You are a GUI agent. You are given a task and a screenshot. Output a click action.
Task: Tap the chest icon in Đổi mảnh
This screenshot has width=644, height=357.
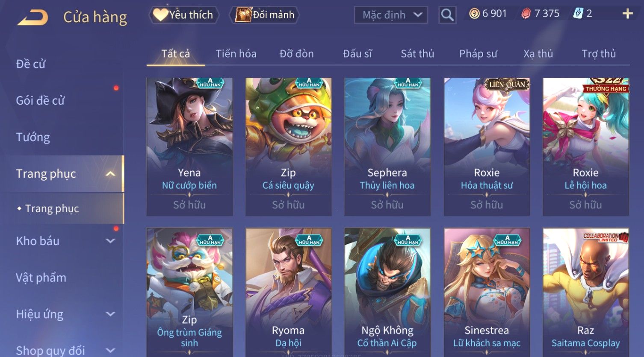243,15
